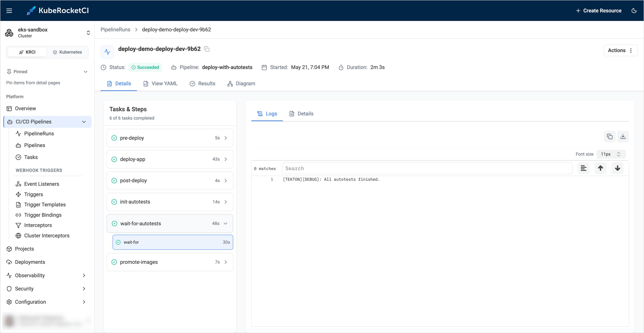644x333 pixels.
Task: Expand post-deploy task
Action: point(170,181)
